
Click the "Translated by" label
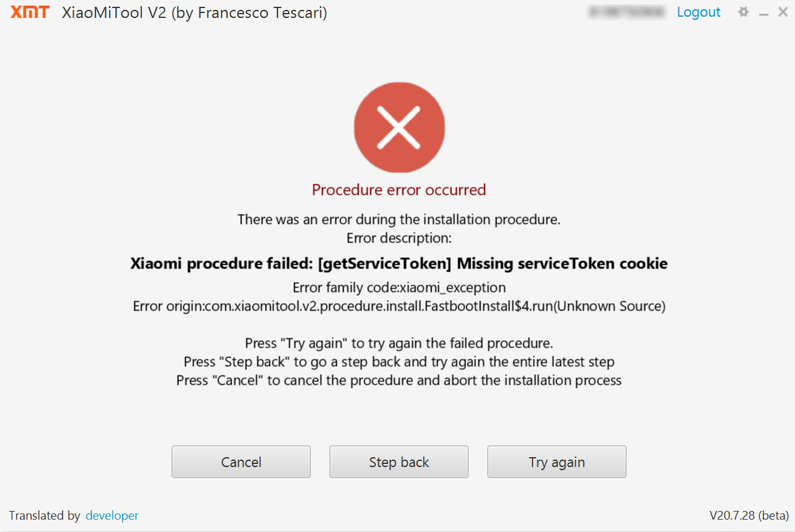click(x=45, y=515)
